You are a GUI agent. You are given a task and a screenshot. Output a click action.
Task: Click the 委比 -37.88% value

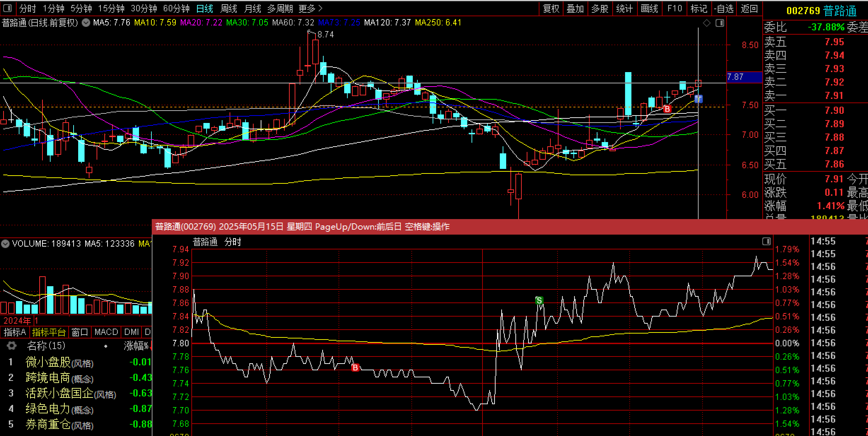pyautogui.click(x=826, y=27)
